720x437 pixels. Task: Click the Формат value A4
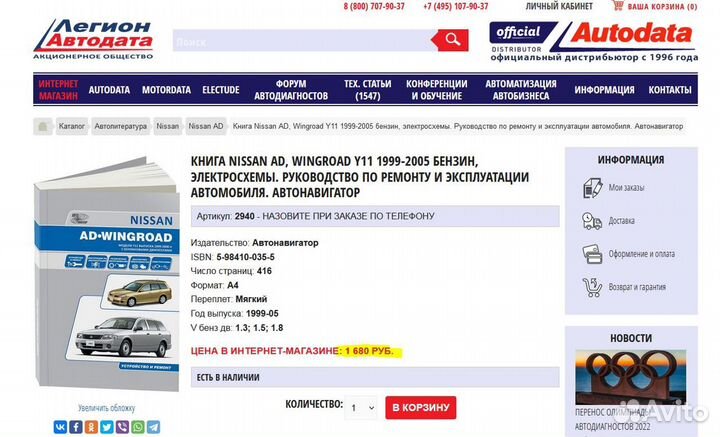(x=233, y=286)
